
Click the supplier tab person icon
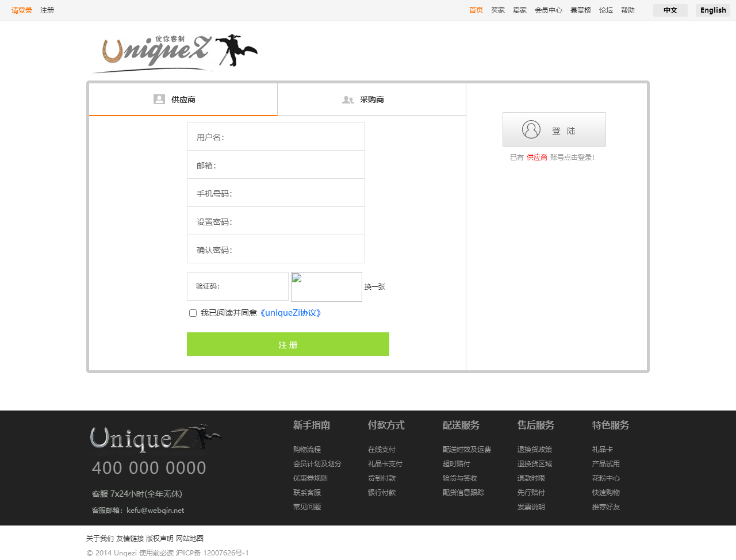pyautogui.click(x=159, y=99)
